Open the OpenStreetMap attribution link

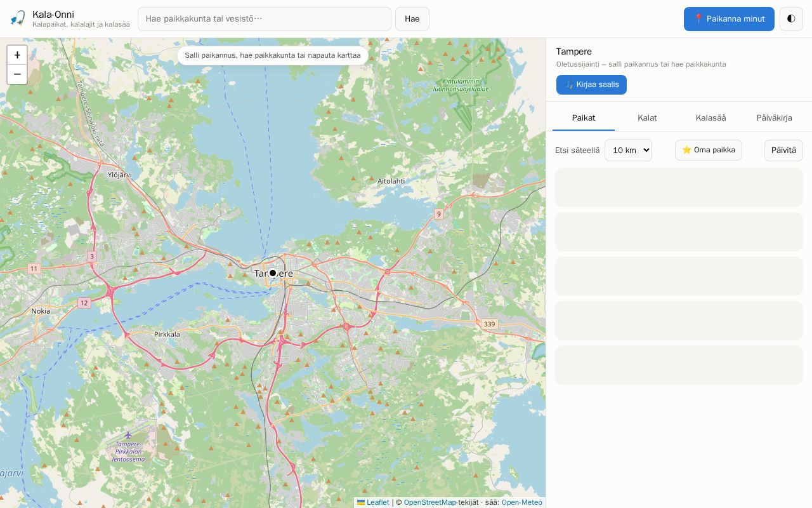[430, 502]
